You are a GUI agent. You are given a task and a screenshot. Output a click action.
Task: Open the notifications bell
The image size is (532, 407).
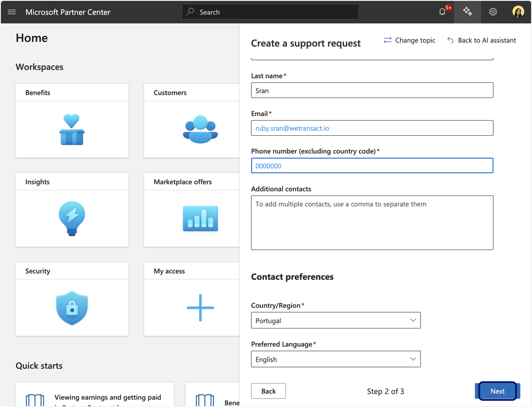point(442,12)
